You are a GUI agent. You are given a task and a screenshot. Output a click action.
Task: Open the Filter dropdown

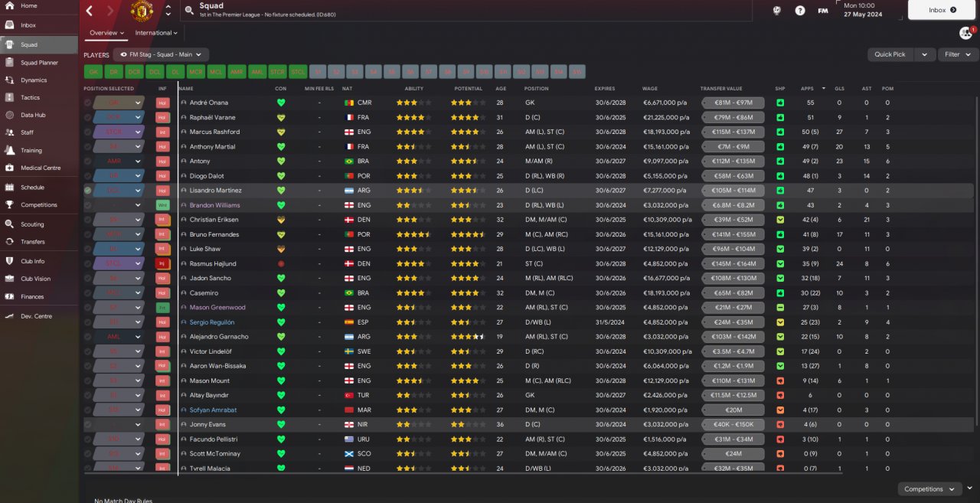click(x=957, y=54)
